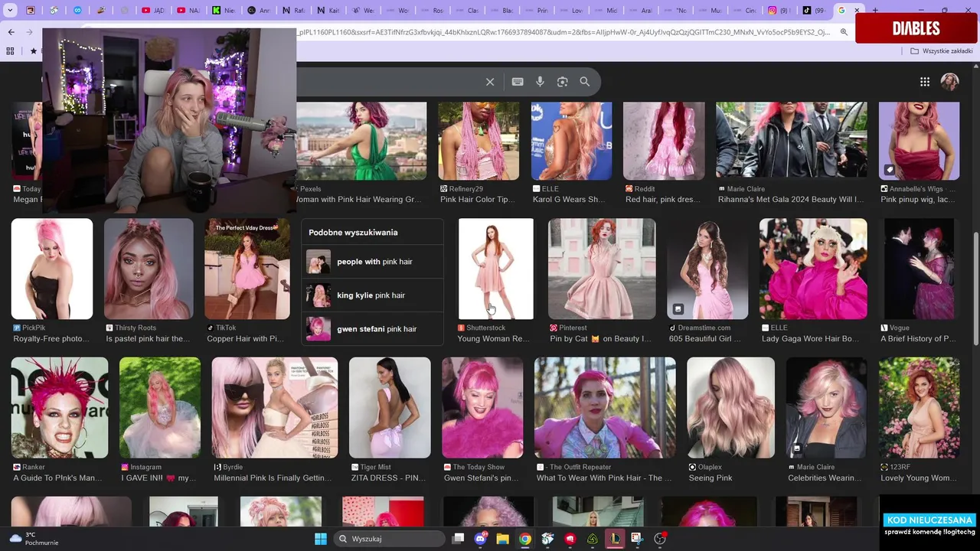Open OBS Studio from the taskbar

point(660,539)
